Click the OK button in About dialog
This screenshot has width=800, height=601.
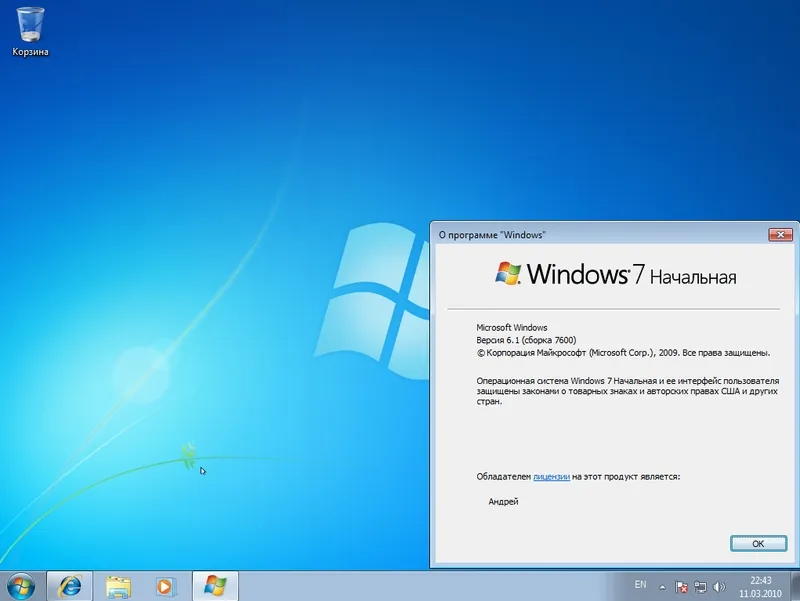(x=758, y=544)
